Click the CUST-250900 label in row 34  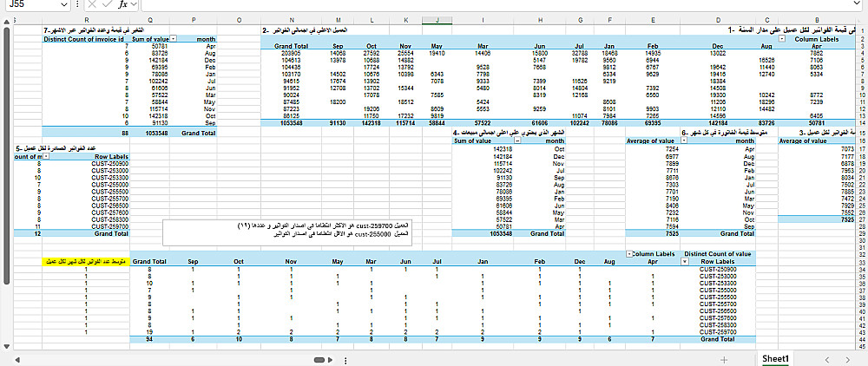[x=718, y=269]
